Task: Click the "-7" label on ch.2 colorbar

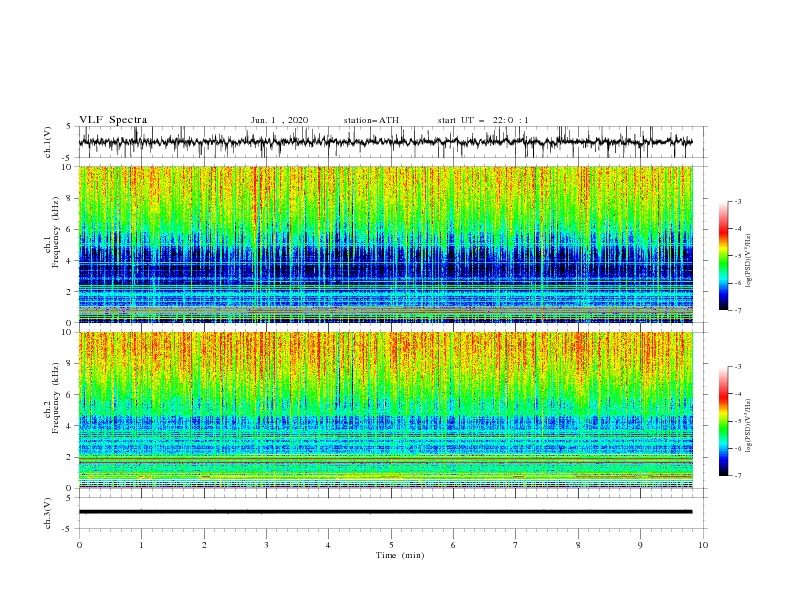Action: click(737, 475)
